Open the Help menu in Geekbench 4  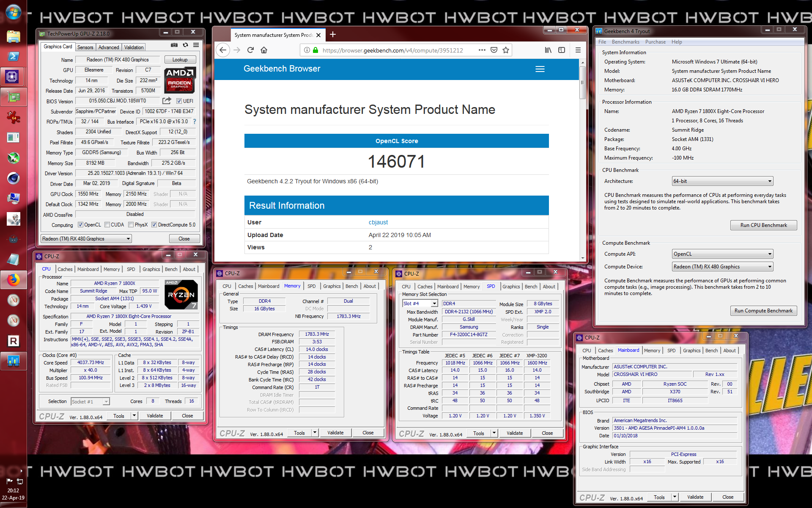coord(677,42)
